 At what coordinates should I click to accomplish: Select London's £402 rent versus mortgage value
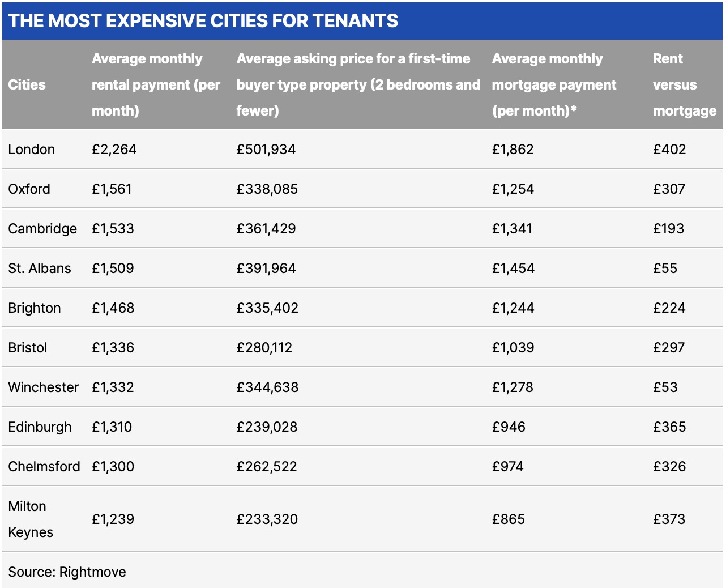tap(669, 150)
